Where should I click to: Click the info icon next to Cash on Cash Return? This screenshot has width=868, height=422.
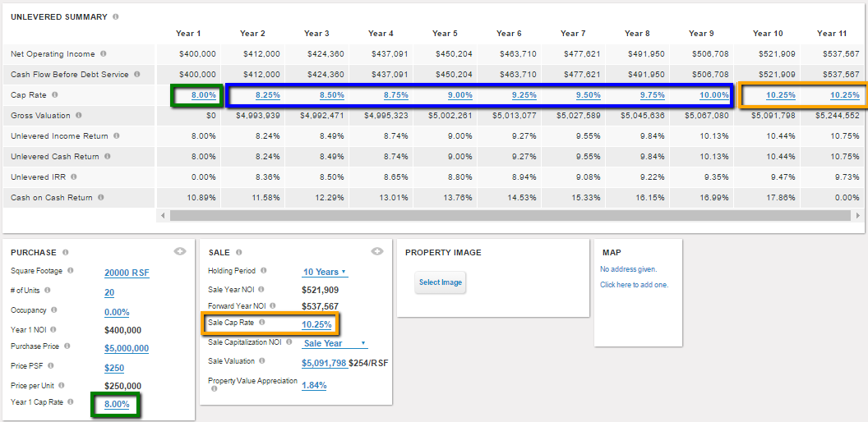pyautogui.click(x=101, y=197)
